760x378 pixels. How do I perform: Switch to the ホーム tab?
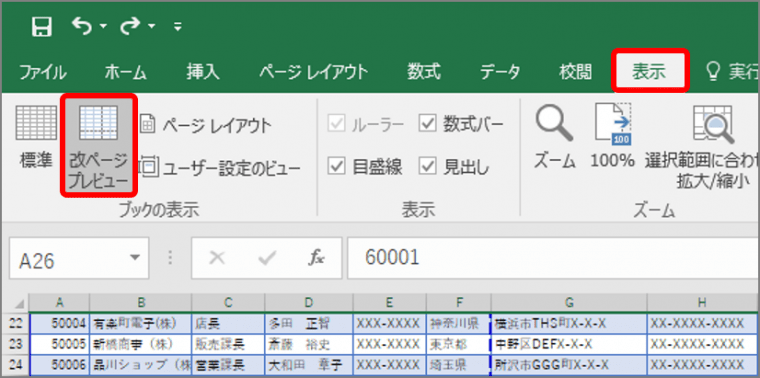(126, 73)
